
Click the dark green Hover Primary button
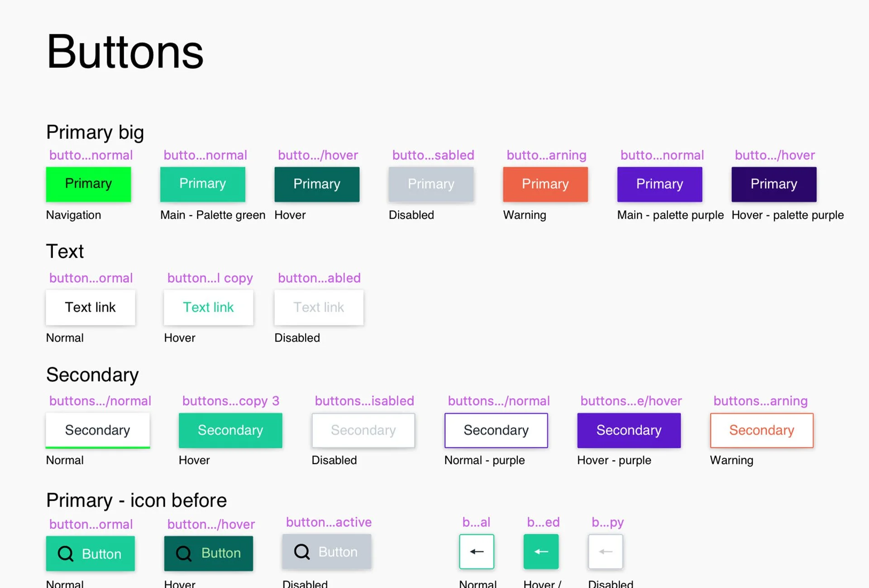317,184
